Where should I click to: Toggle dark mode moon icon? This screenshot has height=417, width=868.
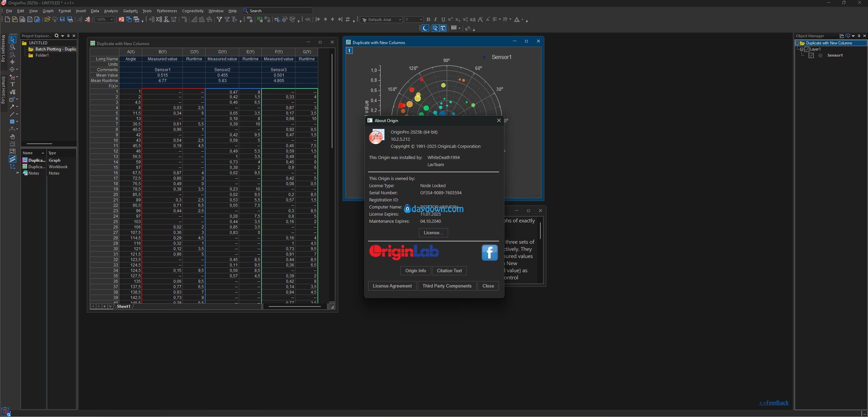(425, 28)
